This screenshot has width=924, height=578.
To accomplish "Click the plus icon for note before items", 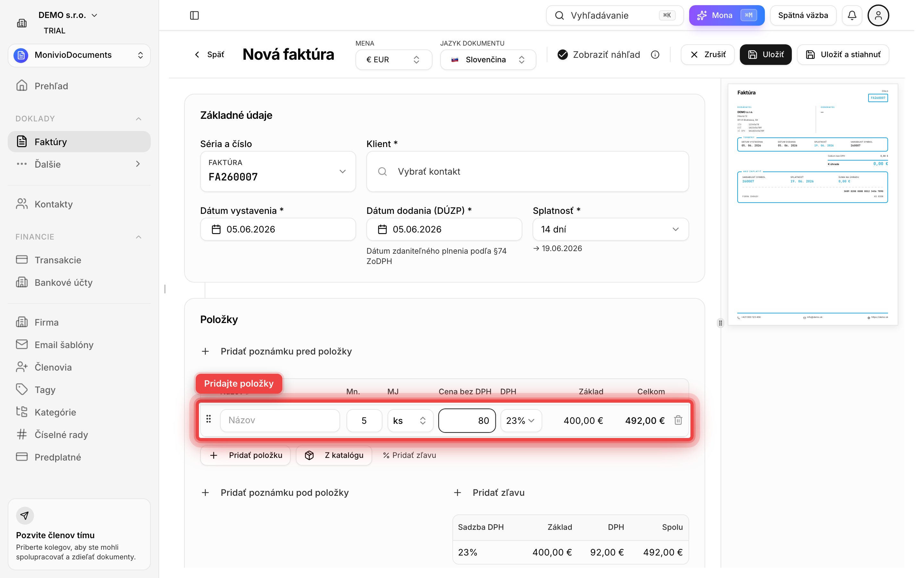I will coord(205,351).
